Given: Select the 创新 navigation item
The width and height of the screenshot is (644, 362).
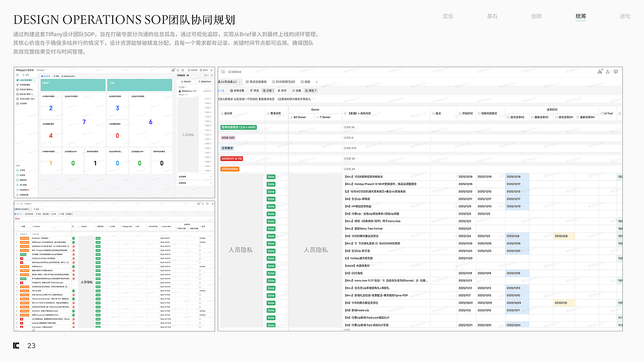Looking at the screenshot, I should pyautogui.click(x=536, y=16).
